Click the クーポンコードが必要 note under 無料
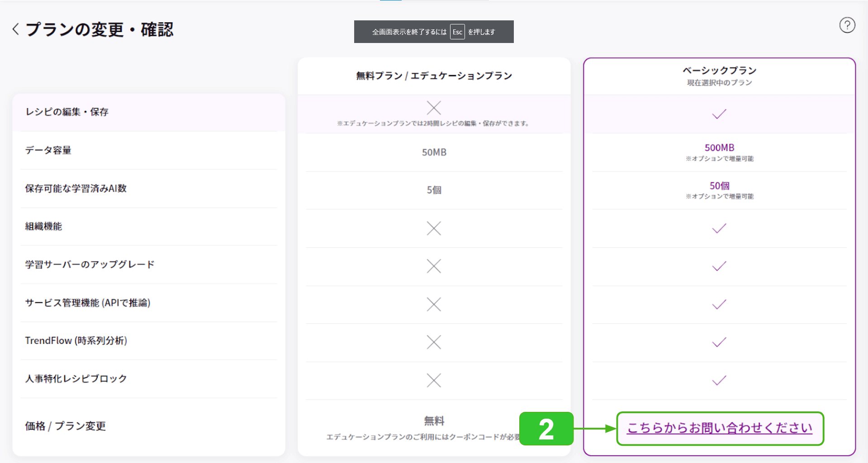Viewport: 868px width, 463px height. [423, 437]
